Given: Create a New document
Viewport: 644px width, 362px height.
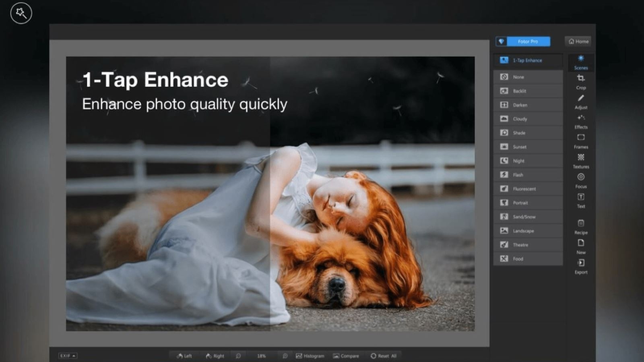Looking at the screenshot, I should point(581,246).
